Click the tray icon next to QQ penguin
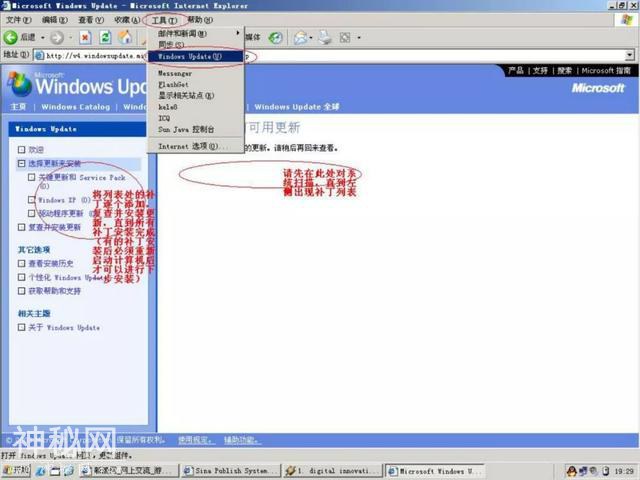Image resolution: width=640 pixels, height=480 pixels. tap(583, 471)
